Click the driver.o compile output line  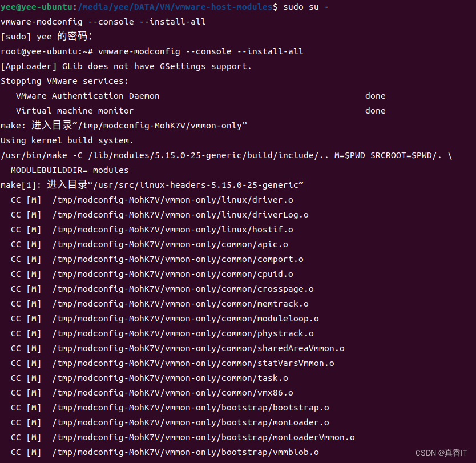coord(154,199)
